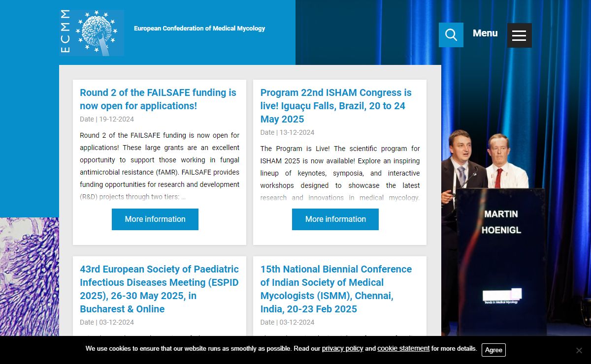This screenshot has width=591, height=364.
Task: Open the privacy policy link
Action: click(x=342, y=348)
